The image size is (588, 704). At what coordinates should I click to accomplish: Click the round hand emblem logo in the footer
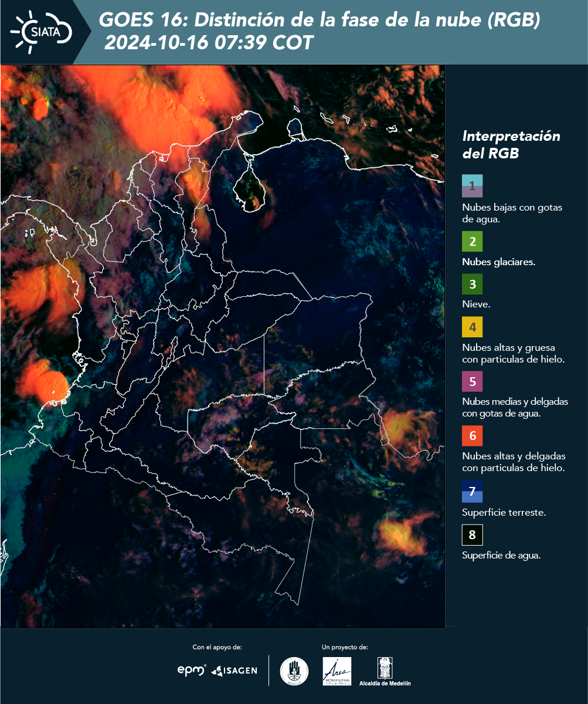point(294,671)
